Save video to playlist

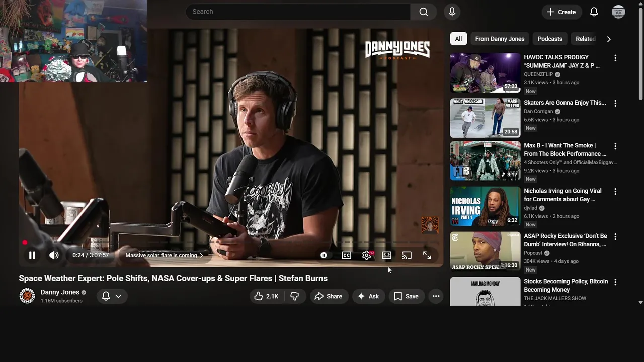pos(407,296)
